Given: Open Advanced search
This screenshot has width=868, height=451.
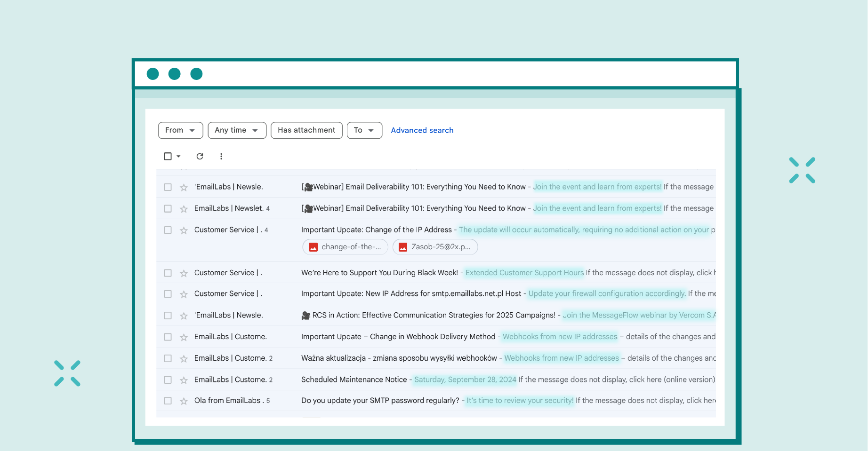Looking at the screenshot, I should point(422,130).
